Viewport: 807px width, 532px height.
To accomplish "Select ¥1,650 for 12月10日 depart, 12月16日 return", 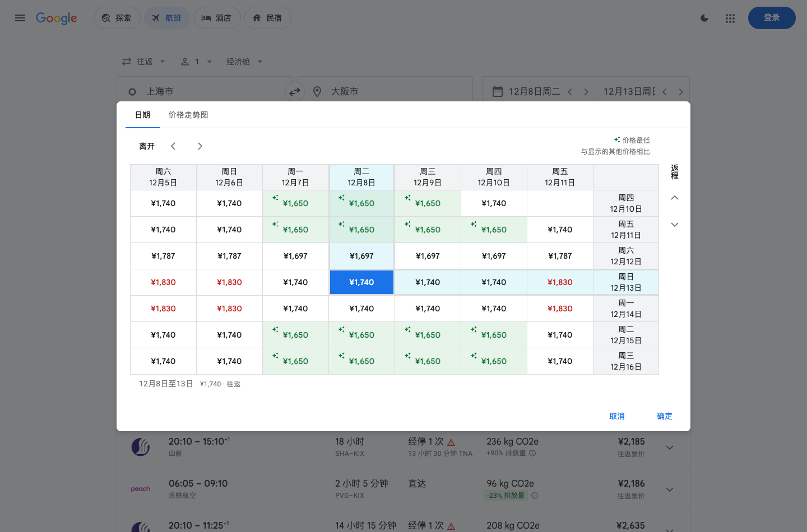I will 494,361.
